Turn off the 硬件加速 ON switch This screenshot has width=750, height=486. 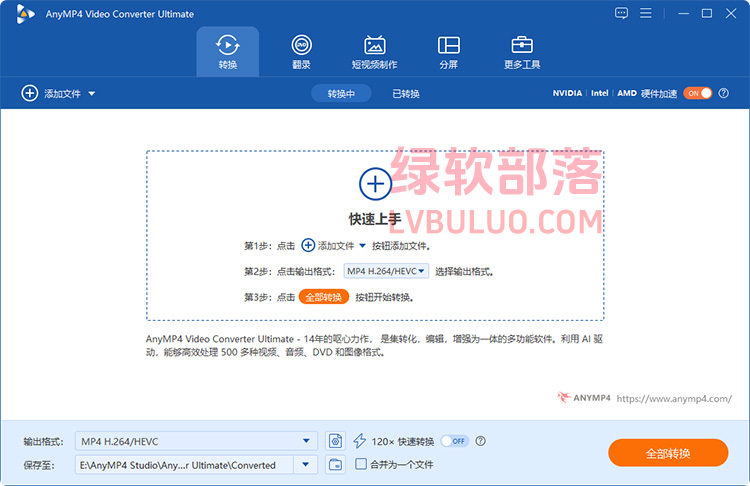tap(697, 93)
